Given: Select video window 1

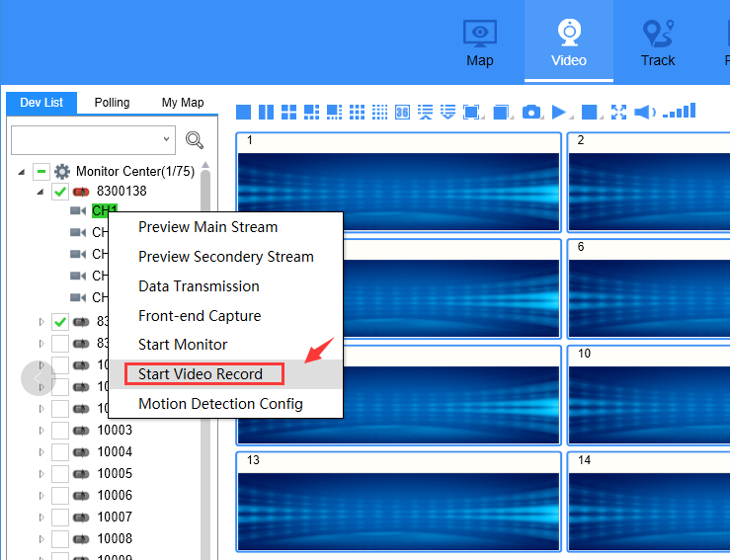Looking at the screenshot, I should (x=398, y=182).
